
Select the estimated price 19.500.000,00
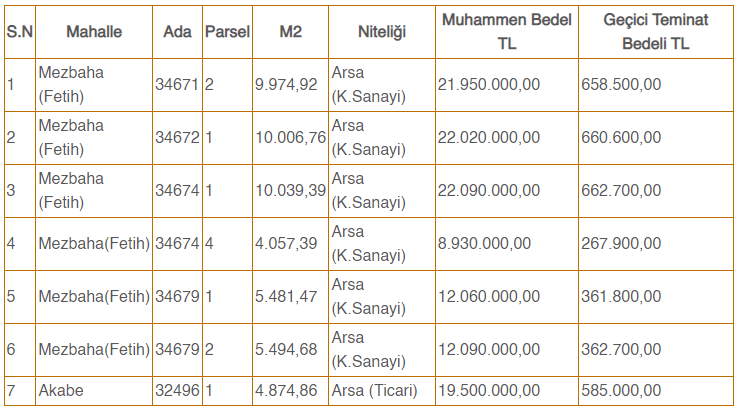(x=489, y=390)
